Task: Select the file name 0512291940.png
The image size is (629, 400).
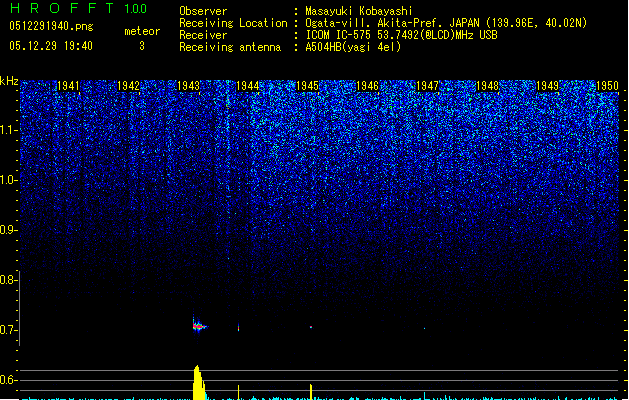Action: pyautogui.click(x=51, y=26)
